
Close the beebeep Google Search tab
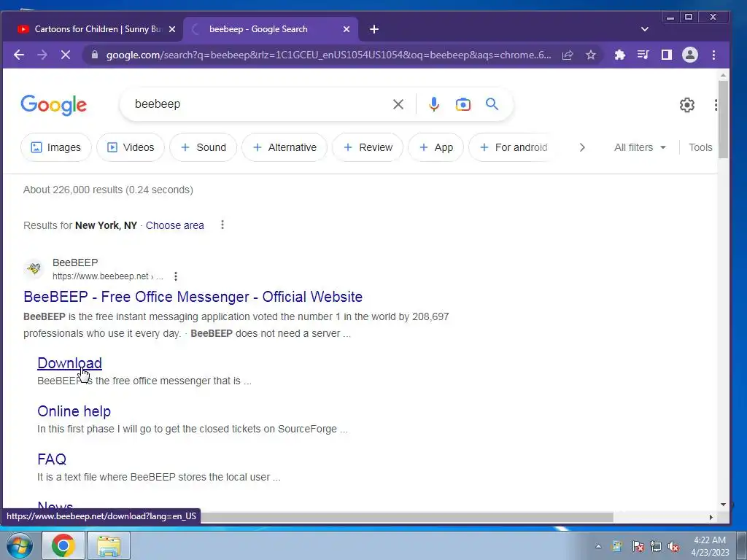pyautogui.click(x=347, y=29)
